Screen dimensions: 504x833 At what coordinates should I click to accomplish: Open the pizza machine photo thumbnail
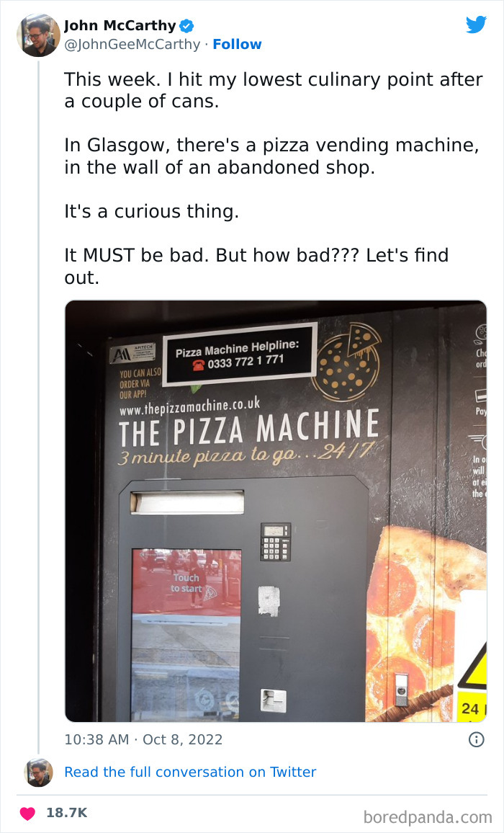pyautogui.click(x=276, y=511)
